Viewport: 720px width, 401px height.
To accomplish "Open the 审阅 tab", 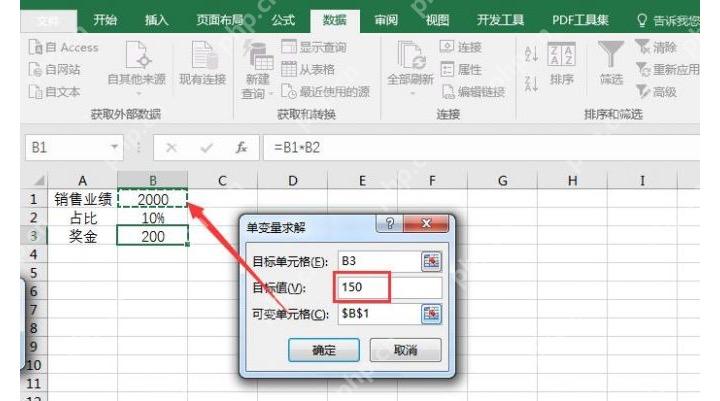I will [x=386, y=20].
